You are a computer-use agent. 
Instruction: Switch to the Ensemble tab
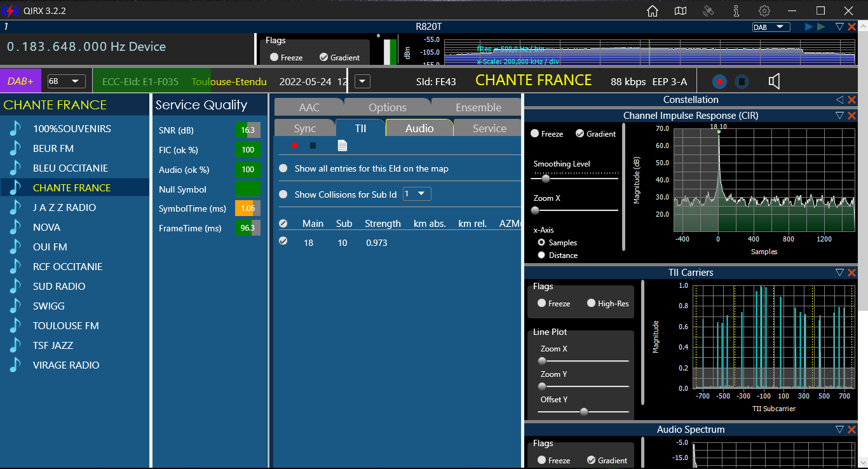[478, 107]
